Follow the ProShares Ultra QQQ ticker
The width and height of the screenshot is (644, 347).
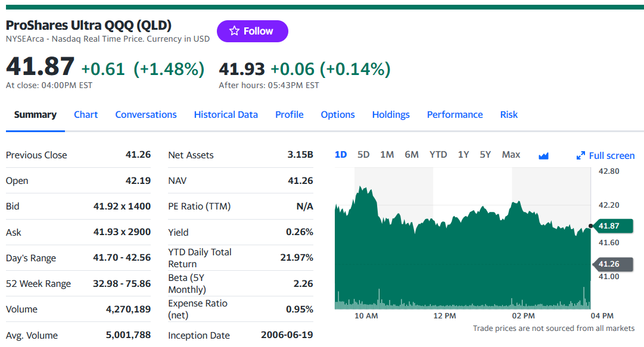click(253, 31)
